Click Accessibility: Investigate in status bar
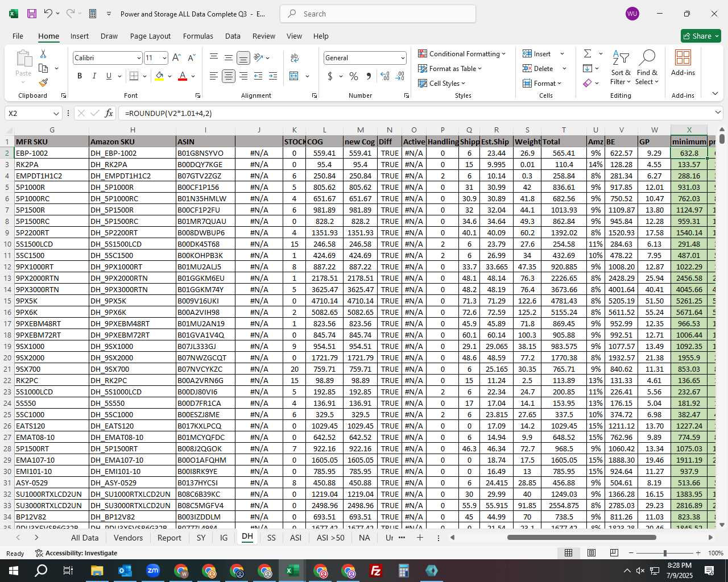The height and width of the screenshot is (582, 728). point(76,553)
